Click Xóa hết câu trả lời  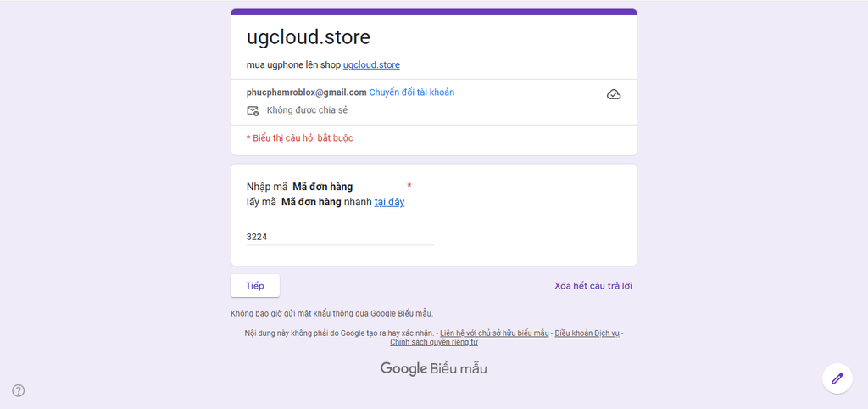[593, 286]
